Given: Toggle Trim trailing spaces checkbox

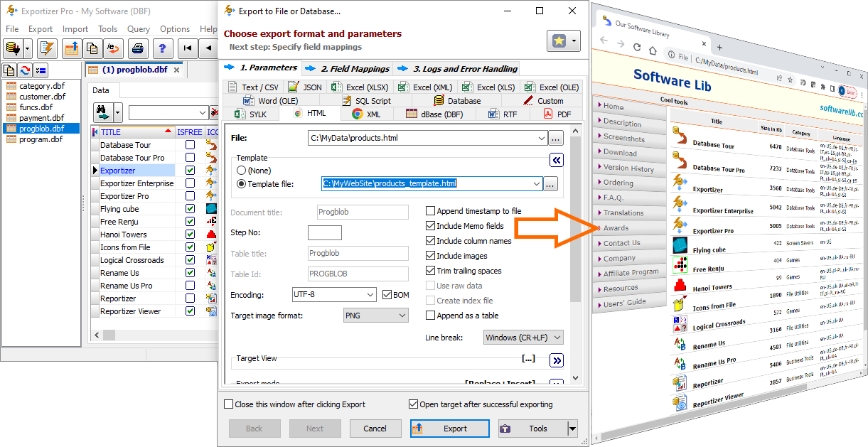Looking at the screenshot, I should pos(431,271).
